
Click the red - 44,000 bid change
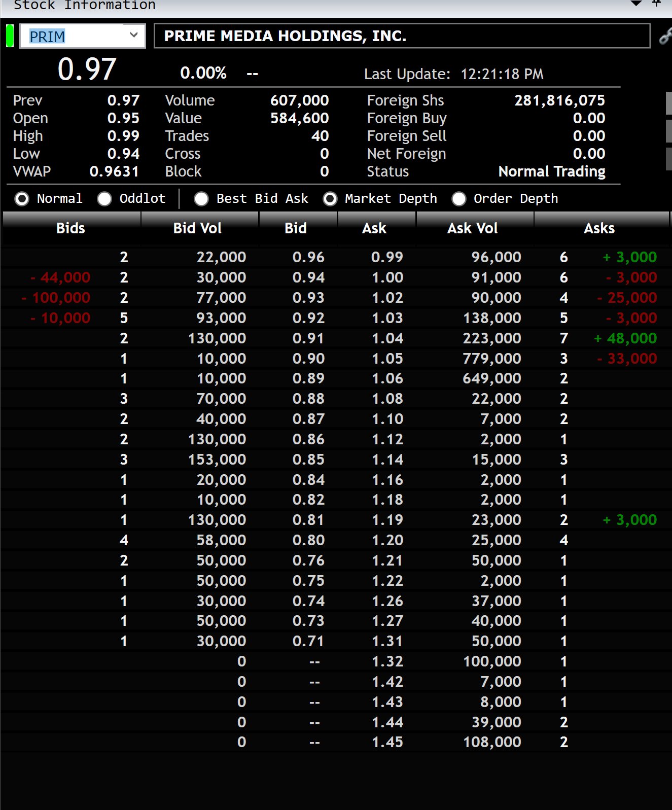(60, 277)
